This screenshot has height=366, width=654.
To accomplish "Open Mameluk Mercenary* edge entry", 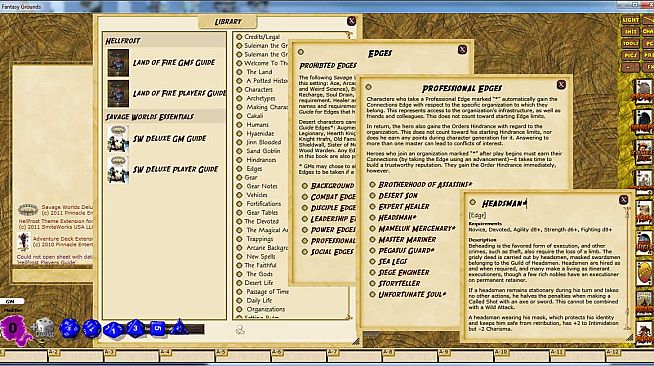I will point(417,228).
